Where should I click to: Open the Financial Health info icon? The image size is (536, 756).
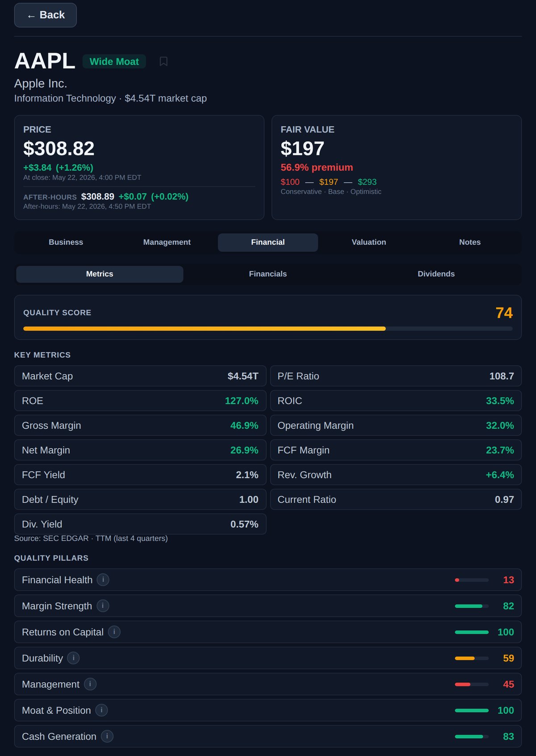[103, 580]
